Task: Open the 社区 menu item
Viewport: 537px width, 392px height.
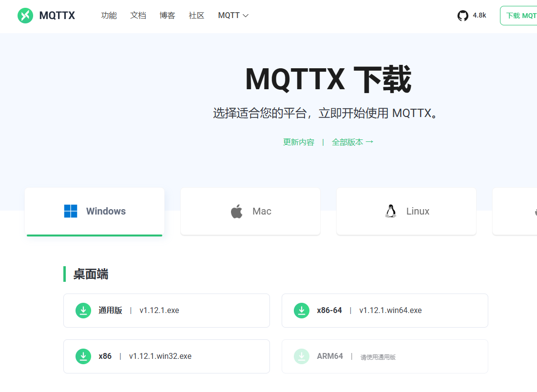Action: tap(196, 16)
